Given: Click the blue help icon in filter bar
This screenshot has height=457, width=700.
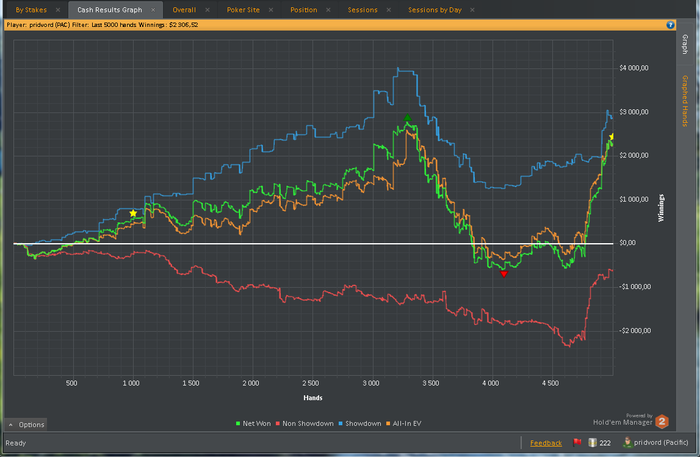Looking at the screenshot, I should (x=670, y=25).
